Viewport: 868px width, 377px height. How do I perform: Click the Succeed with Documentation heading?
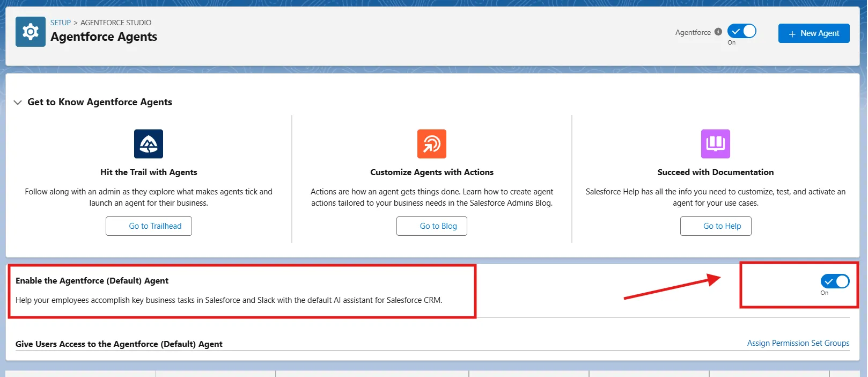coord(715,172)
